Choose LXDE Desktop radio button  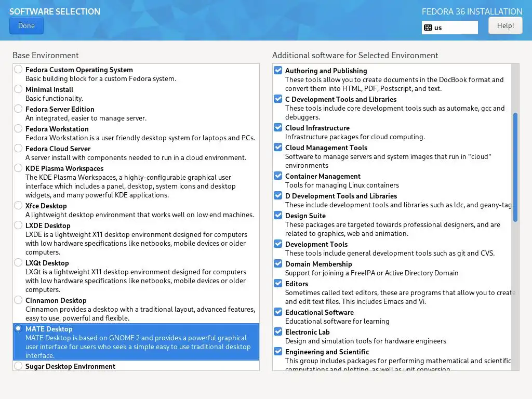18,225
